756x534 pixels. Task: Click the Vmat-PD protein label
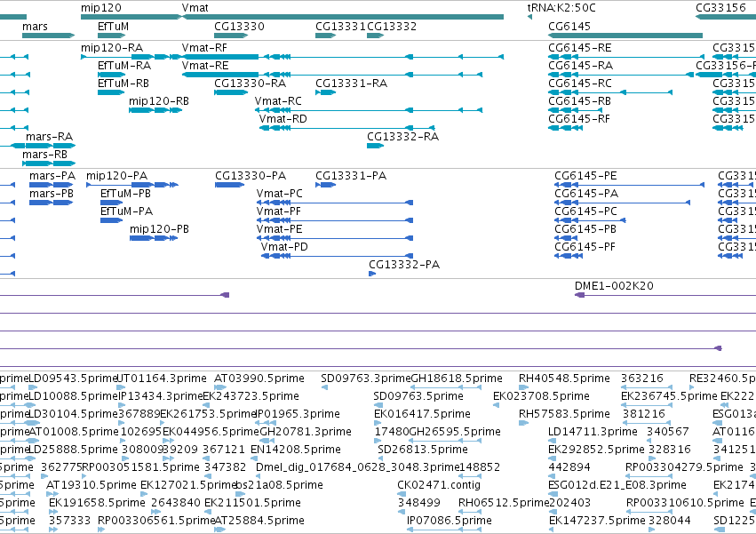(x=284, y=247)
